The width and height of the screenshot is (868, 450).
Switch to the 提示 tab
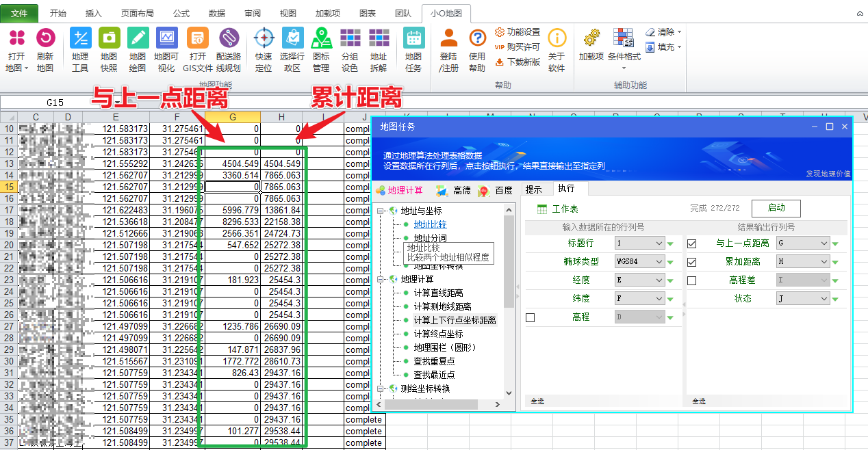click(533, 189)
